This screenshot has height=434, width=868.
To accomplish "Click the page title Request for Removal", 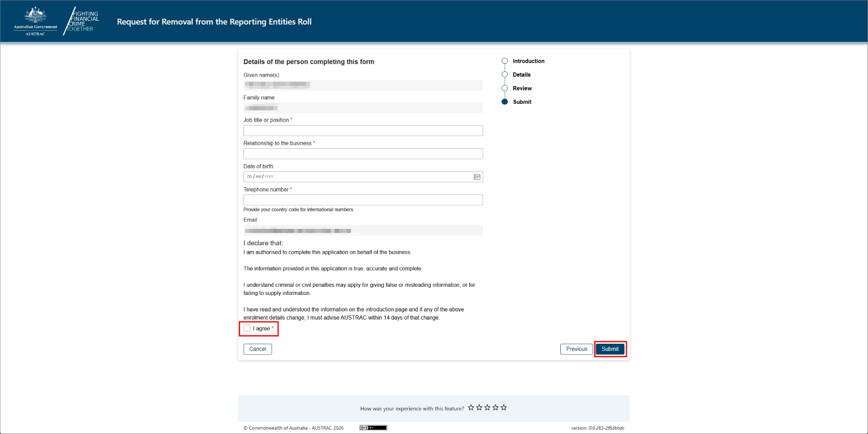I will [x=214, y=22].
